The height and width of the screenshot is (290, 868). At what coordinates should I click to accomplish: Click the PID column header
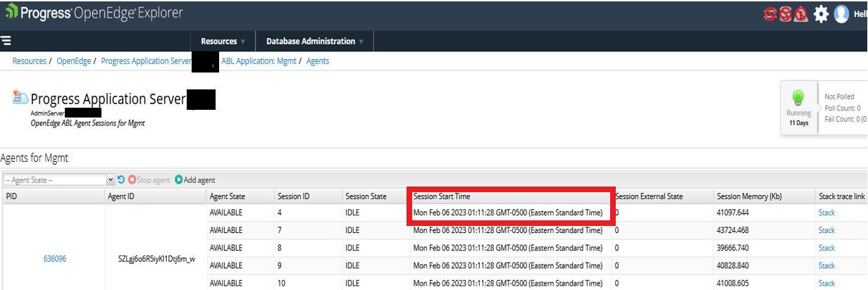[x=53, y=196]
